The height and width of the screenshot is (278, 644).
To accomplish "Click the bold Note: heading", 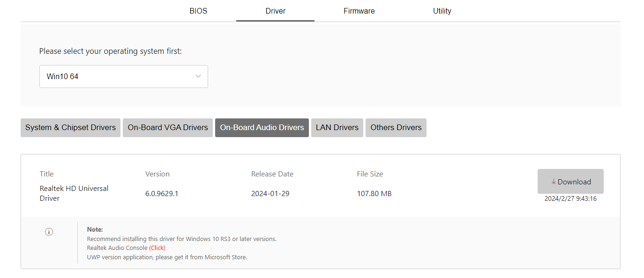I will coord(95,229).
